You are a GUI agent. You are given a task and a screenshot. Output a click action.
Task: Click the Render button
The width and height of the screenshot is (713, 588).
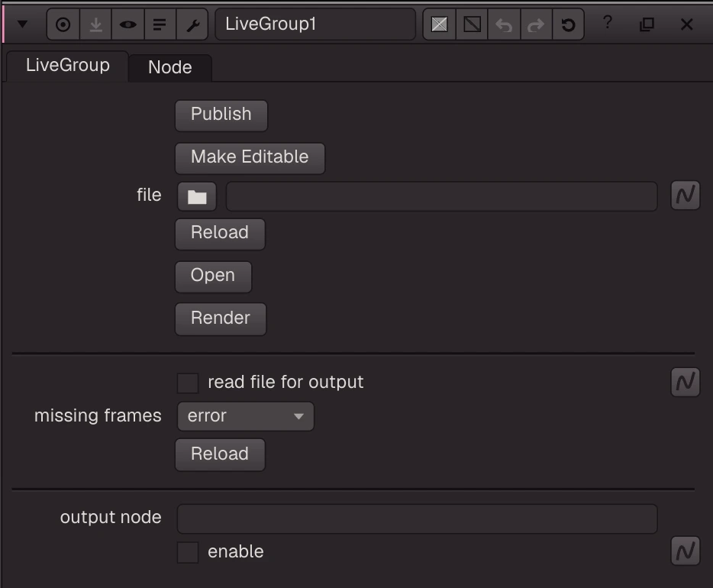click(221, 319)
